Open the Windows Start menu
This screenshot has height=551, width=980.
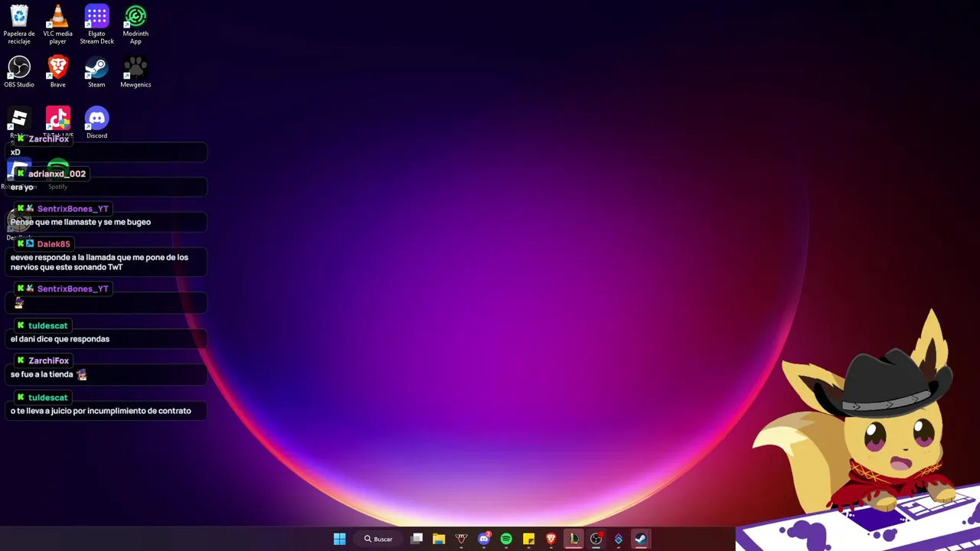(x=339, y=539)
